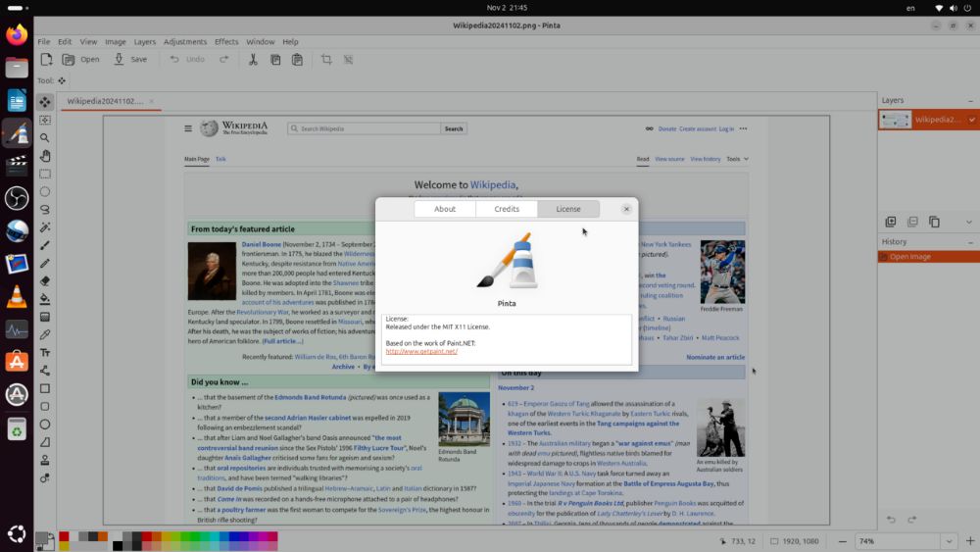Select the Open Image history entry

tap(929, 257)
